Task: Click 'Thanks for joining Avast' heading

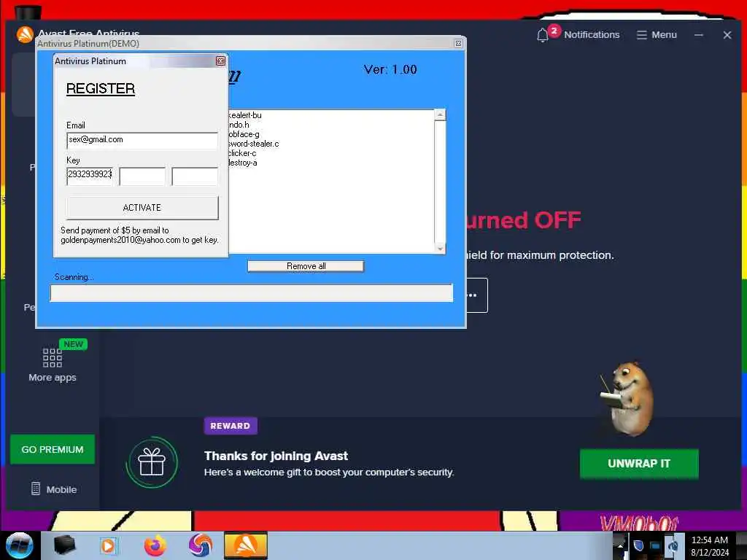Action: point(276,456)
